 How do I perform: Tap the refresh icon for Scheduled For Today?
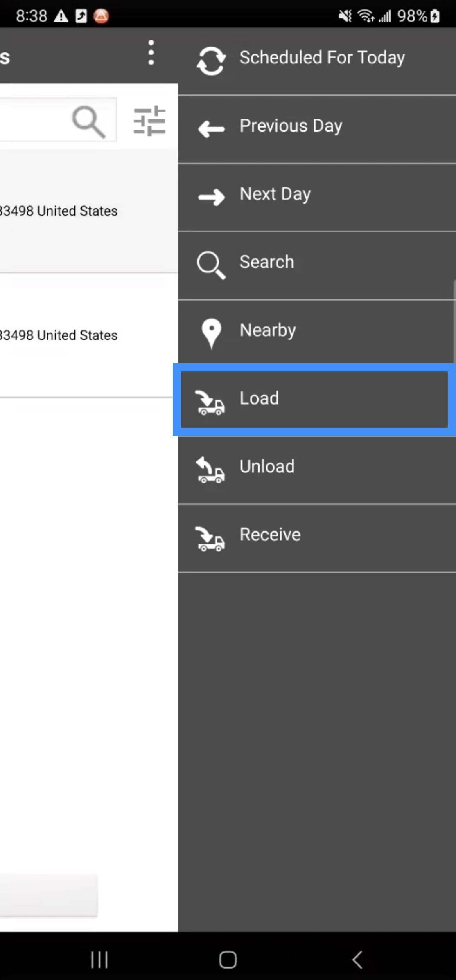click(x=211, y=61)
